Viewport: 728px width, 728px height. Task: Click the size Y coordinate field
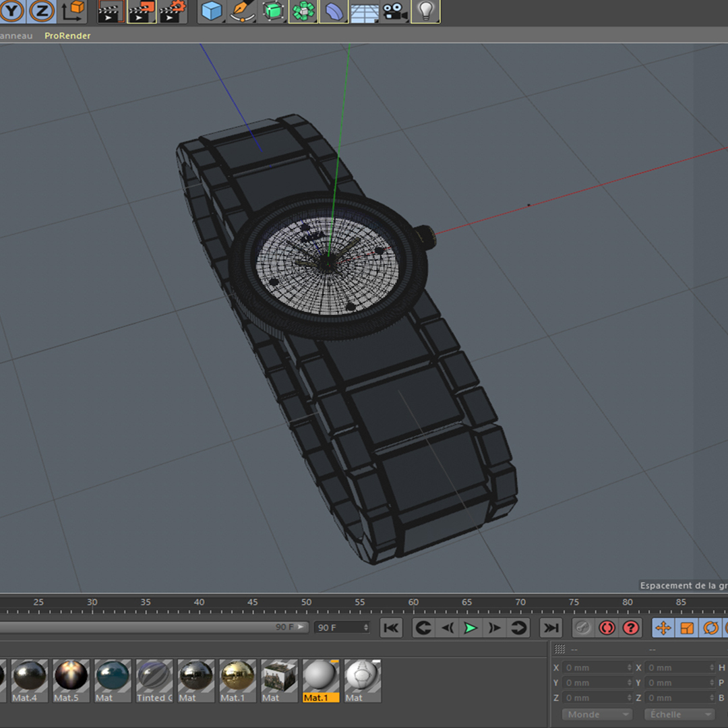pyautogui.click(x=679, y=683)
